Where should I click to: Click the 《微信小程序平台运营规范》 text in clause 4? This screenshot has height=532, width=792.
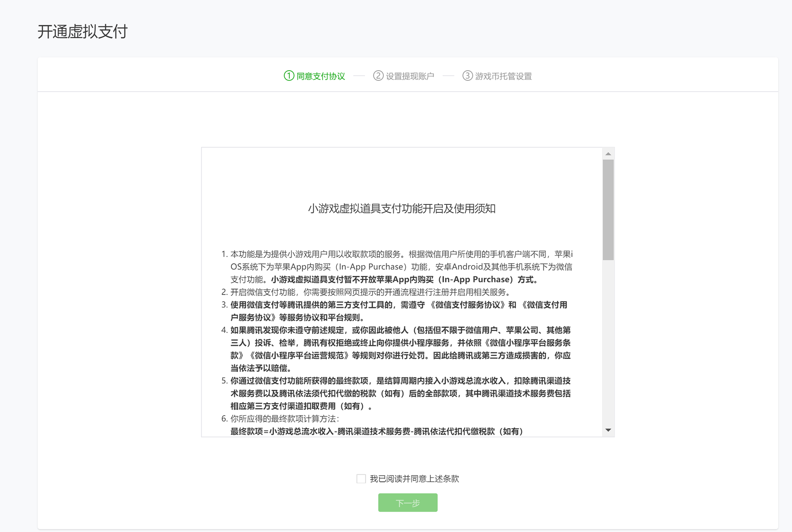pos(299,356)
